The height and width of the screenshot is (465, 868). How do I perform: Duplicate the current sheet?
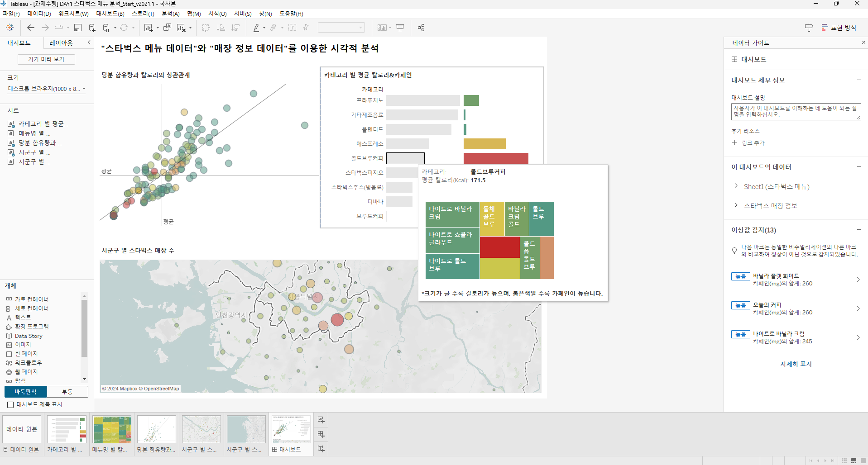pos(167,28)
